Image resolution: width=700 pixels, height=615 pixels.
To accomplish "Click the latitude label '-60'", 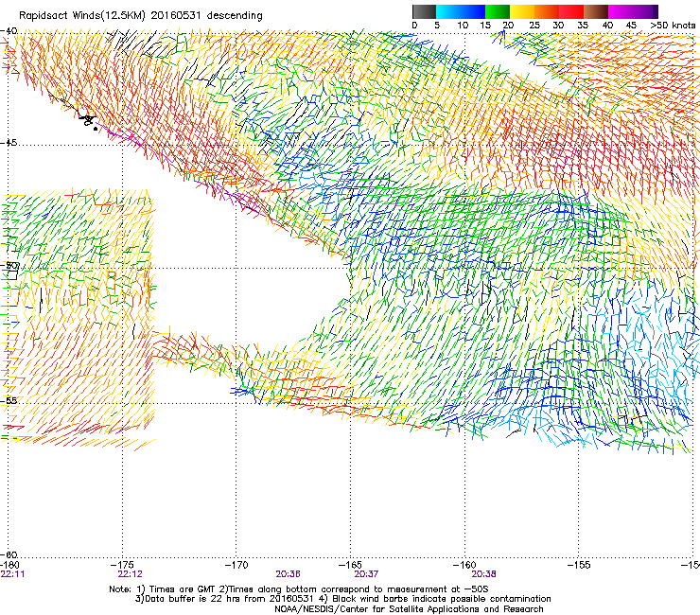I will tap(9, 554).
